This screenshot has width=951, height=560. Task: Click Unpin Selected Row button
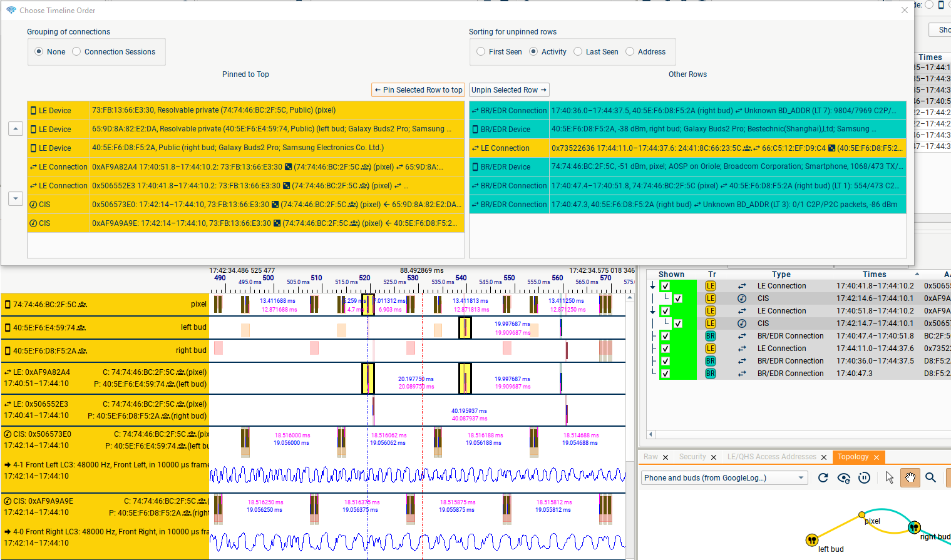click(509, 90)
